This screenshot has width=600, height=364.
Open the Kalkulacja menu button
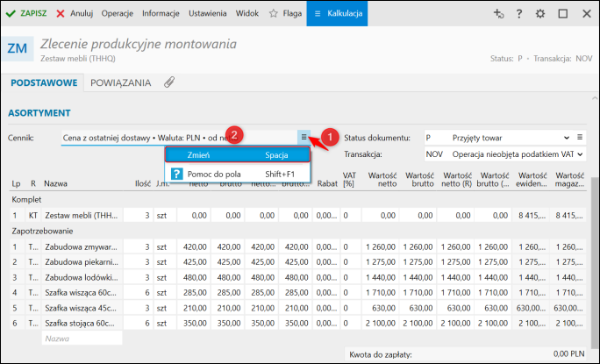point(337,14)
